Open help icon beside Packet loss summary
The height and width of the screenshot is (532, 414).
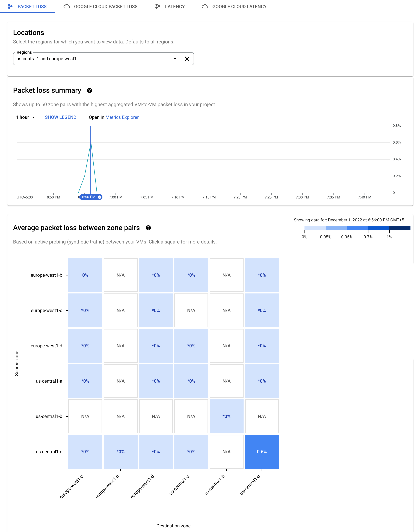89,91
